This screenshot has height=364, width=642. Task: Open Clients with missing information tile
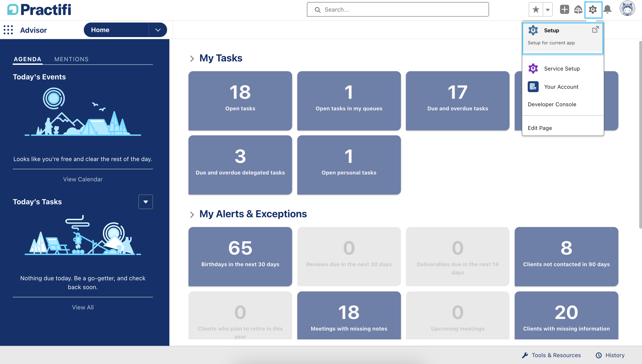pos(566,316)
